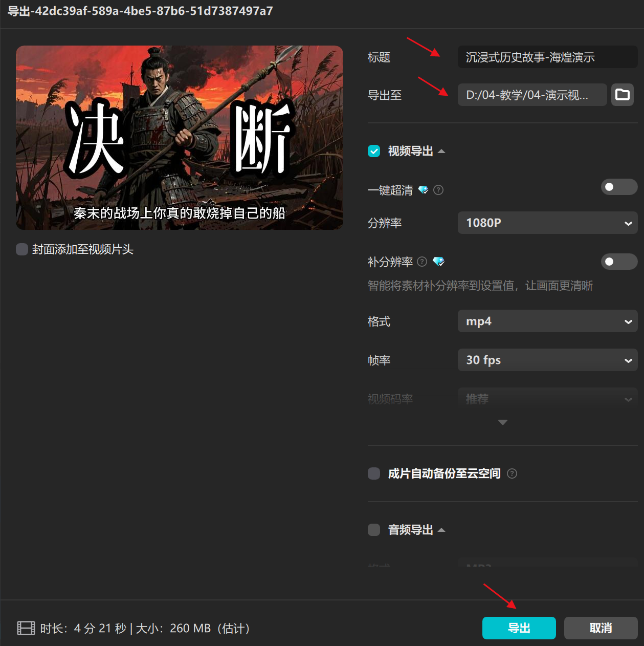The image size is (644, 646).
Task: Open the help tooltip for 一键超清
Action: point(438,190)
